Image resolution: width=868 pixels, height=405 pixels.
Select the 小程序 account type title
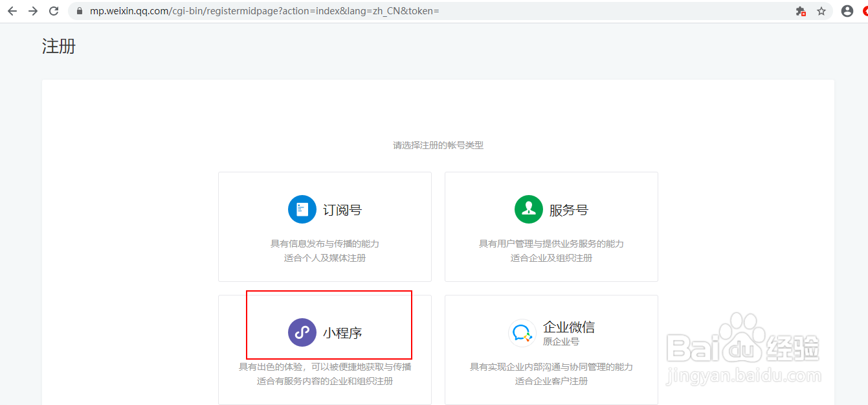(x=342, y=333)
